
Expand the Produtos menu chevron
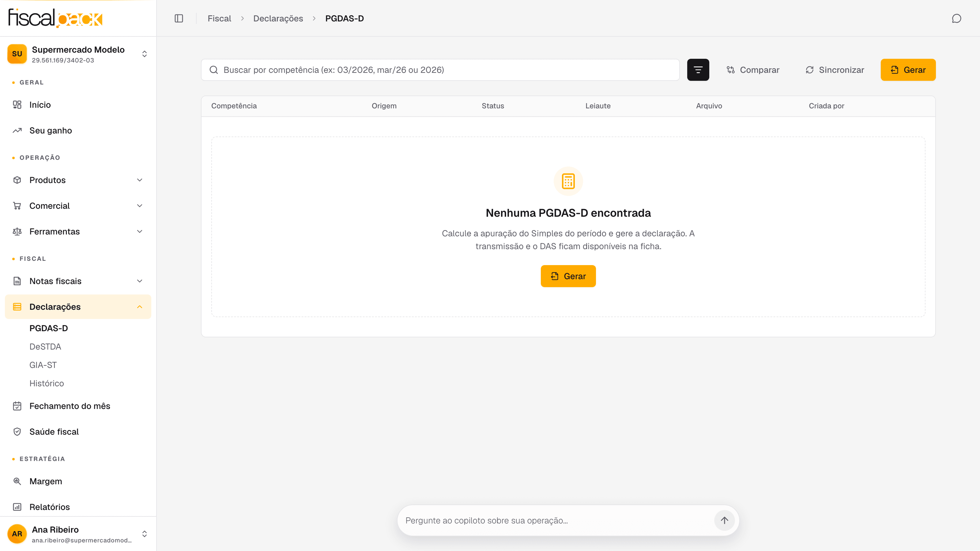[x=140, y=180]
